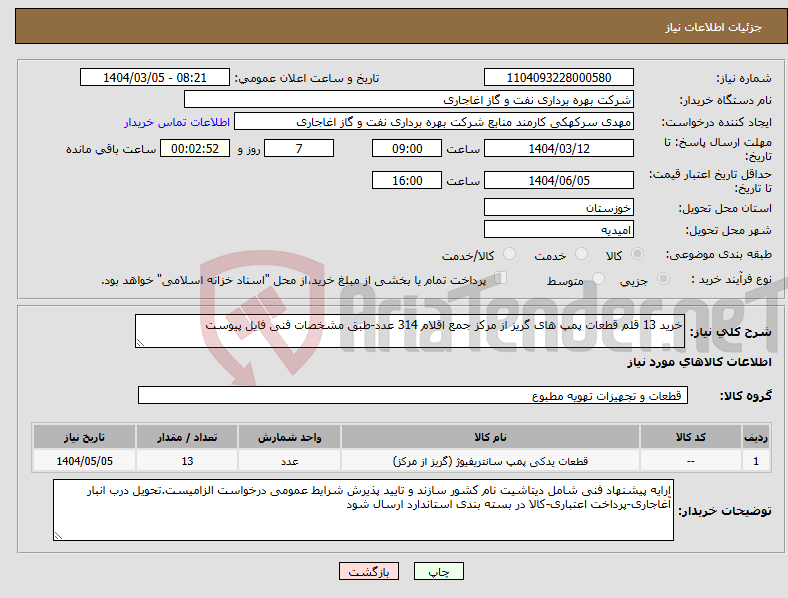788x598 pixels.
Task: Click the announcement date field 1404/03/05 - 08:21
Action: tap(155, 77)
